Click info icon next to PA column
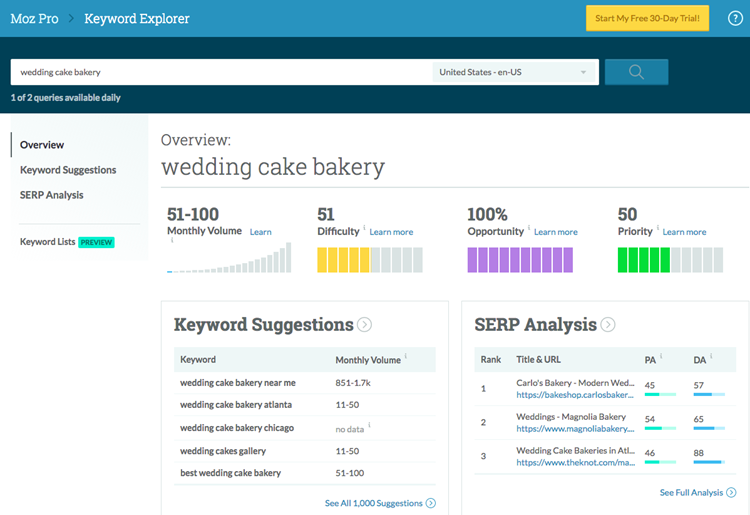Screen dimensions: 750x515 click(x=661, y=356)
